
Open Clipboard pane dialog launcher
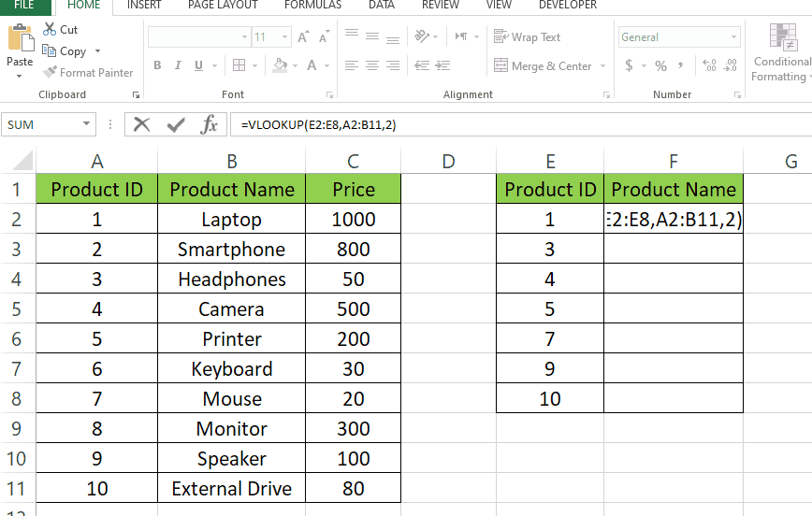(136, 94)
